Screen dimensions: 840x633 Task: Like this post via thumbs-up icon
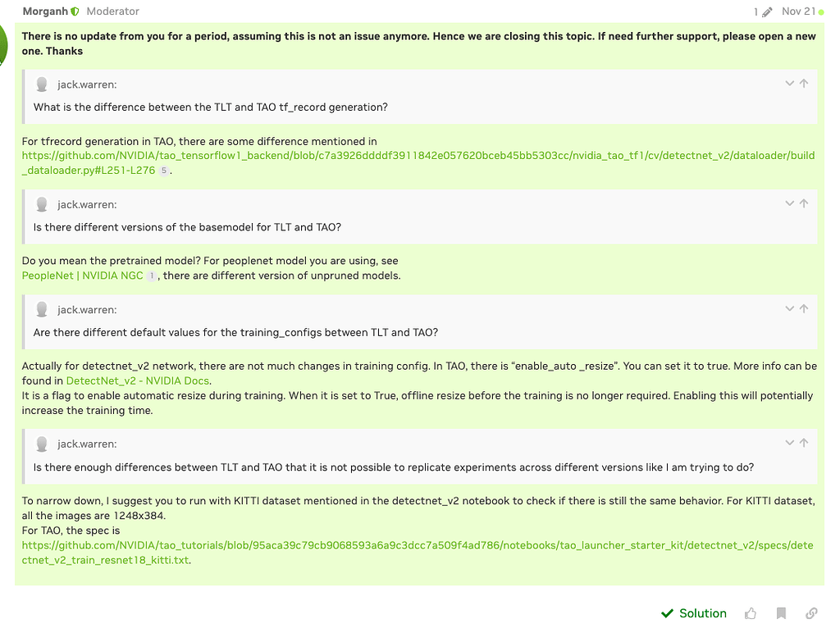pos(751,613)
